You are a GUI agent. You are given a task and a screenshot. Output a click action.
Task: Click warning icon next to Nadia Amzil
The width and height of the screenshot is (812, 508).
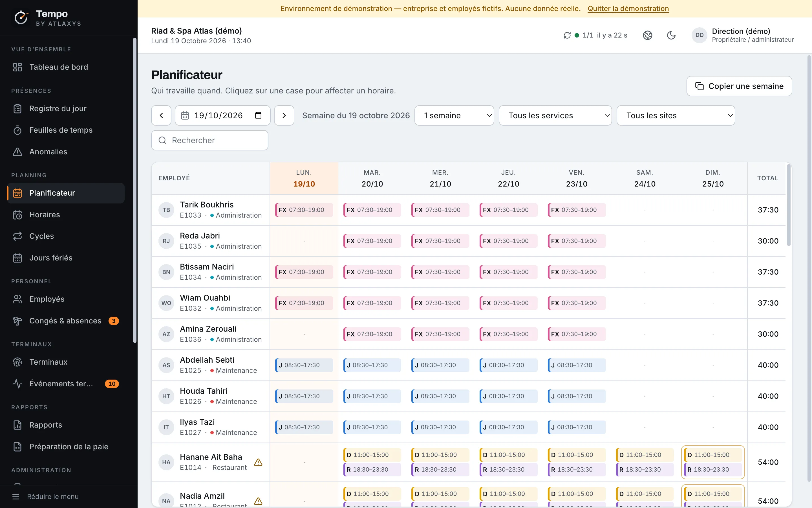coord(258,501)
